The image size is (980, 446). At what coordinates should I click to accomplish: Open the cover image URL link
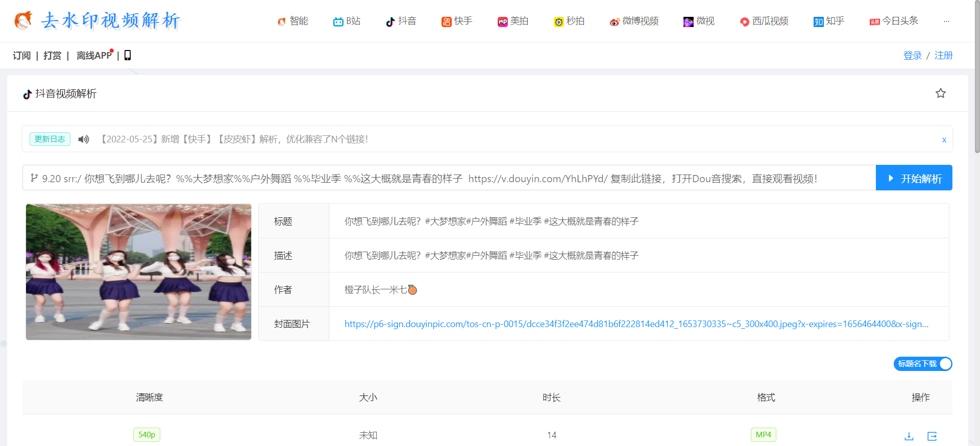pos(636,324)
